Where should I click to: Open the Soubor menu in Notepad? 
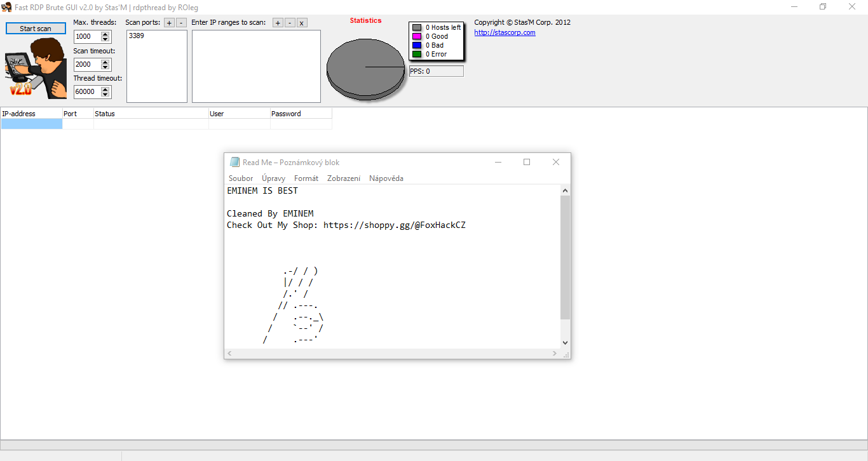click(241, 178)
